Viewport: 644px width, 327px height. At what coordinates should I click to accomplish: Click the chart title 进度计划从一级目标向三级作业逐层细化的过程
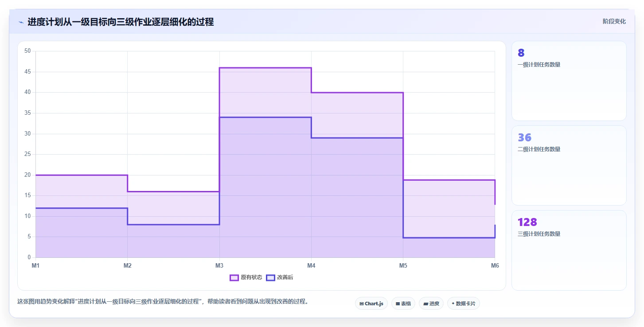click(x=121, y=22)
